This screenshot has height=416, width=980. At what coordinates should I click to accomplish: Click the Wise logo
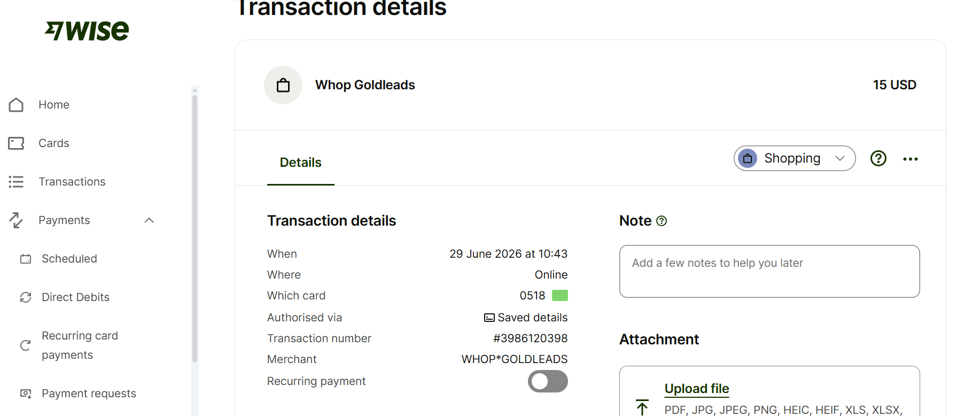coord(87,30)
